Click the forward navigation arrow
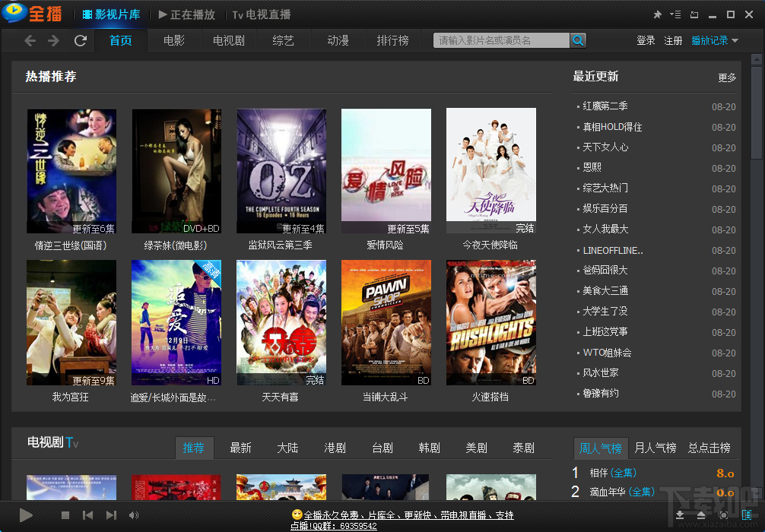This screenshot has height=532, width=765. point(53,40)
